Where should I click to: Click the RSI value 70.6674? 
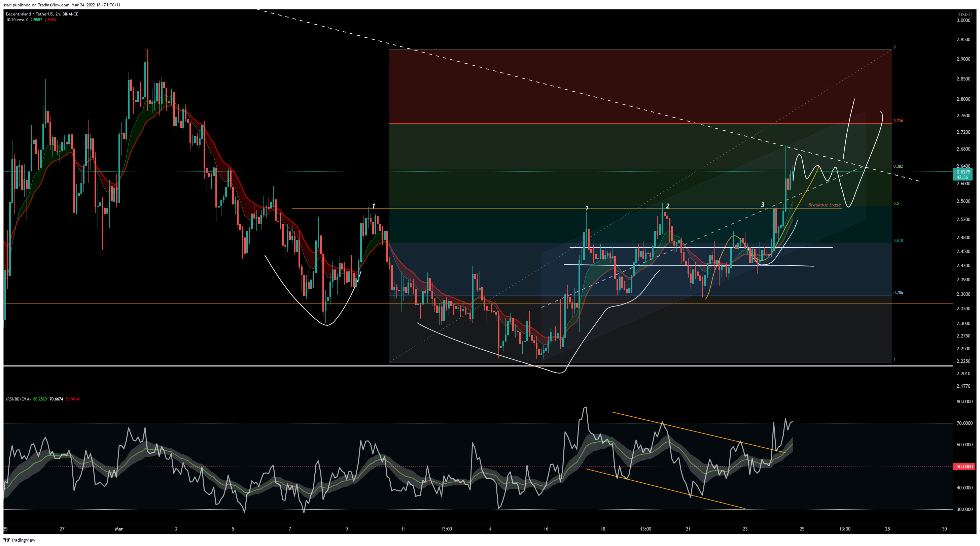56,399
